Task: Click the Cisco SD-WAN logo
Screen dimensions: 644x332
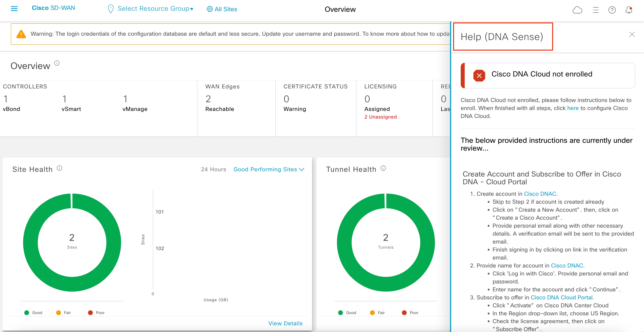Action: (53, 8)
